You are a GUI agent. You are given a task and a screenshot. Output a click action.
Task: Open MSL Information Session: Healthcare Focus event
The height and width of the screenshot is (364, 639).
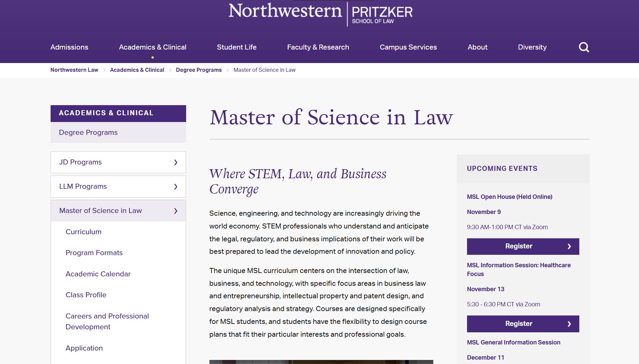[519, 270]
